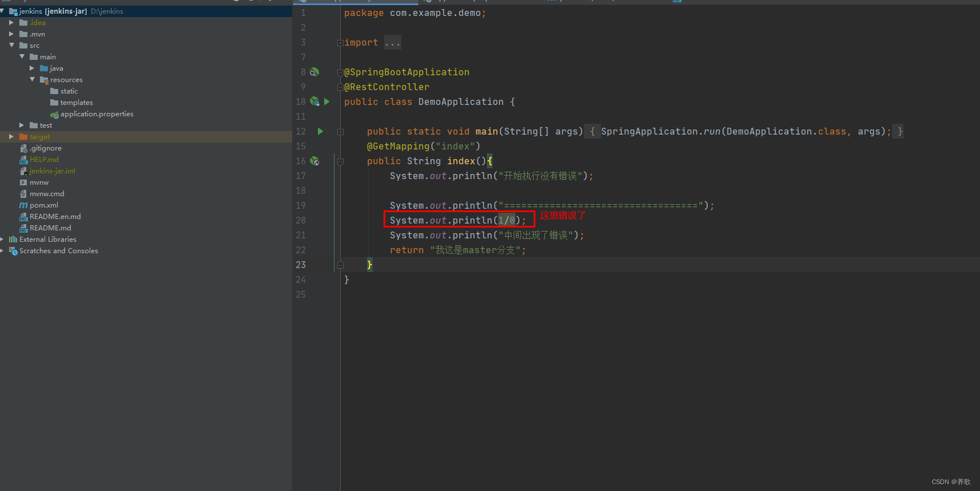Click the HELP.md markdown file icon
The image size is (980, 491).
[x=23, y=160]
